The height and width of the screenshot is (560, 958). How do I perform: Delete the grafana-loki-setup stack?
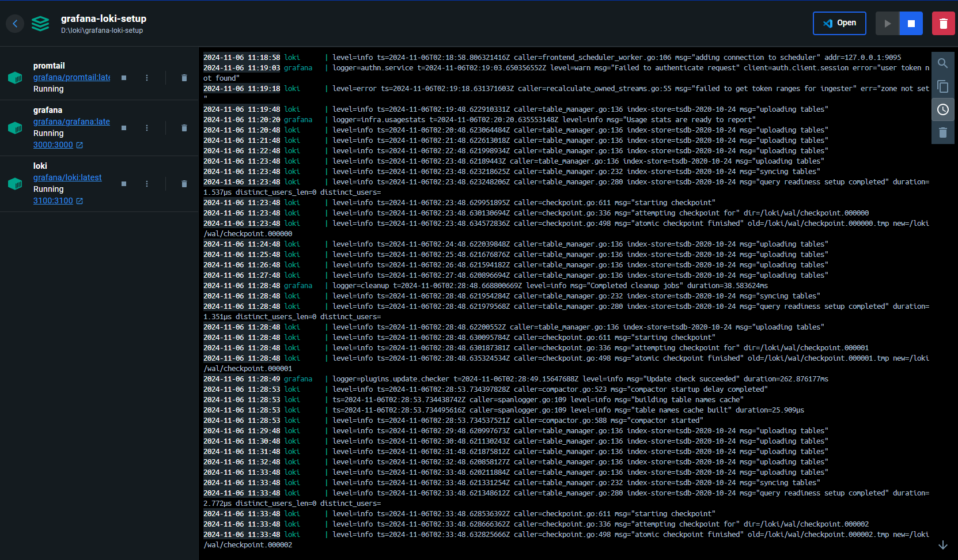(x=944, y=24)
